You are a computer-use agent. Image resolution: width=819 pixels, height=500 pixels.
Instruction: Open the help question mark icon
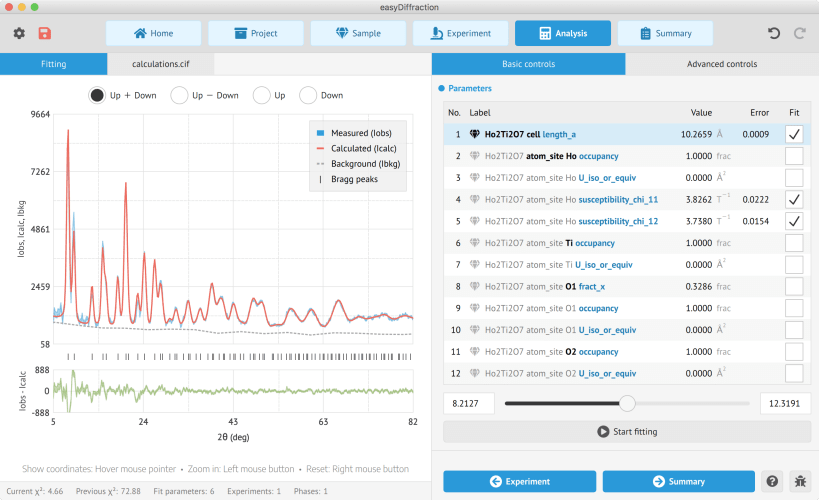tap(773, 481)
